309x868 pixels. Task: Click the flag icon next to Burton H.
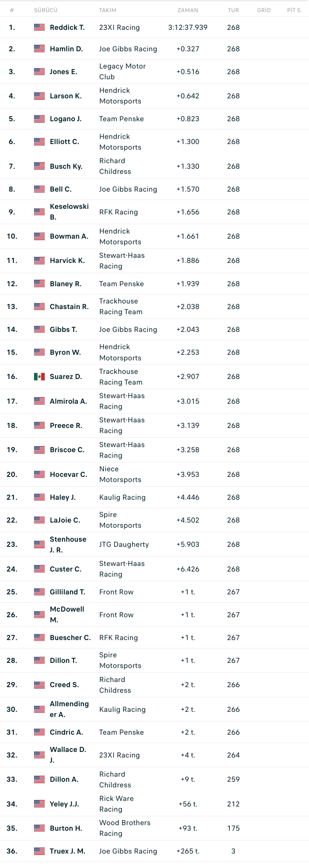coord(39,828)
